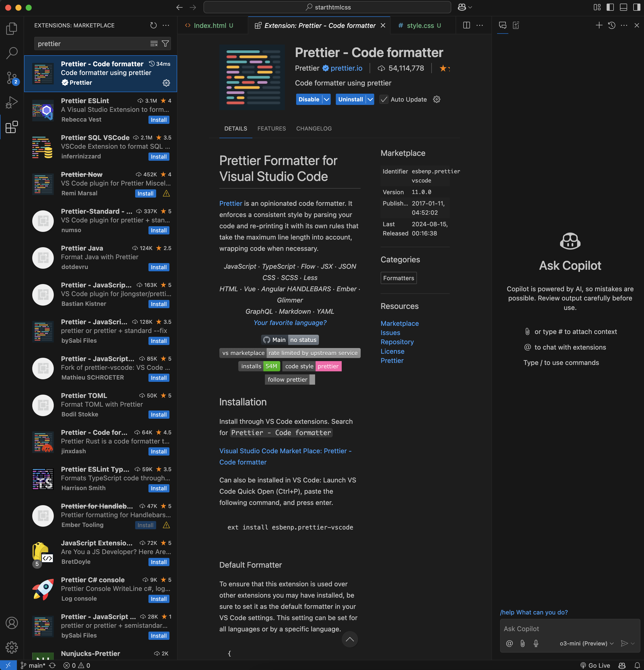644x670 pixels.
Task: Toggle the primary side bar layout button
Action: pos(610,7)
